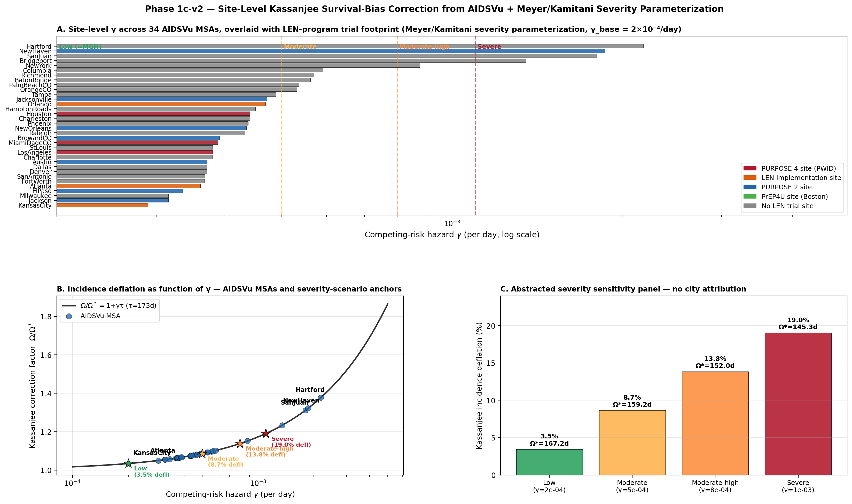Click the main 'Phase 1c-v2' figure title
This screenshot has height=504, width=852.
click(x=434, y=9)
